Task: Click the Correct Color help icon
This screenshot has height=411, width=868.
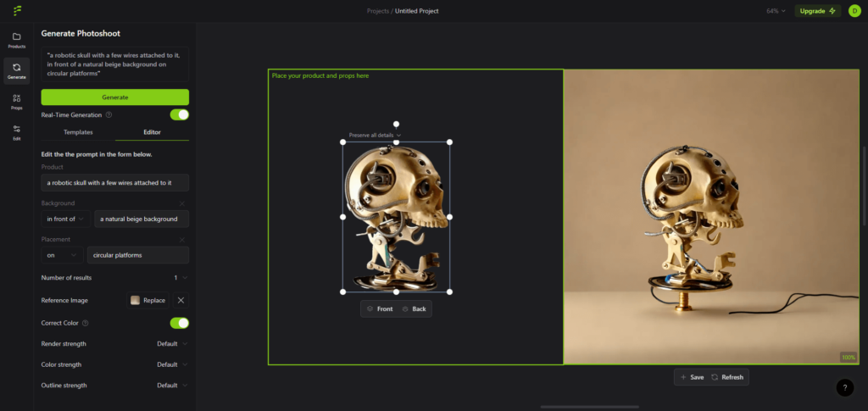Action: [x=86, y=323]
